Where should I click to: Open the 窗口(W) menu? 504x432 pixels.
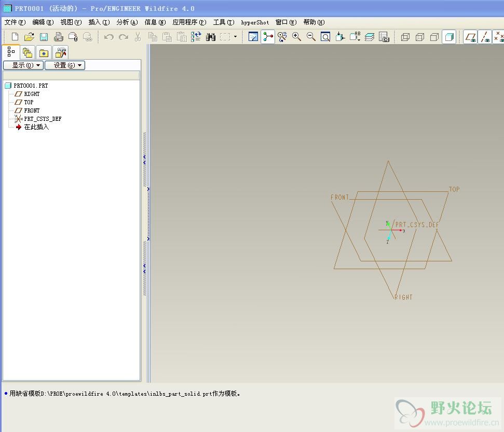pyautogui.click(x=286, y=22)
